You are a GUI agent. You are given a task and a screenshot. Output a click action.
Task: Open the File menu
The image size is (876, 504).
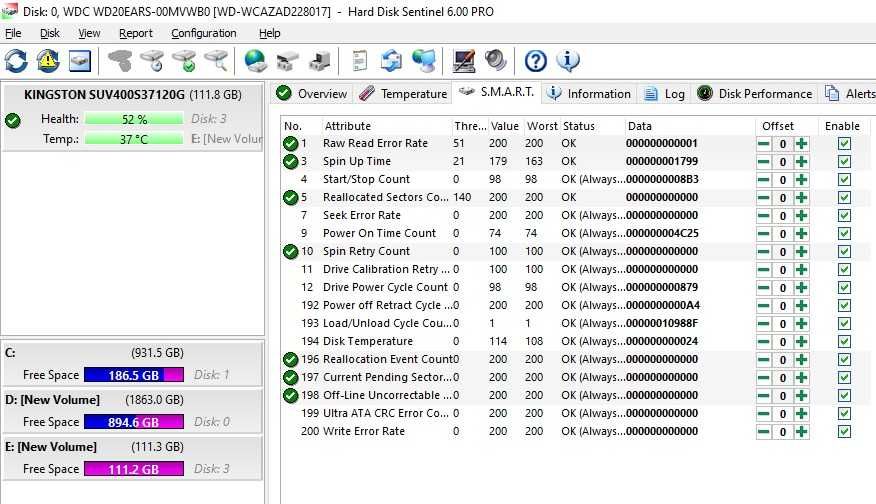pyautogui.click(x=13, y=33)
